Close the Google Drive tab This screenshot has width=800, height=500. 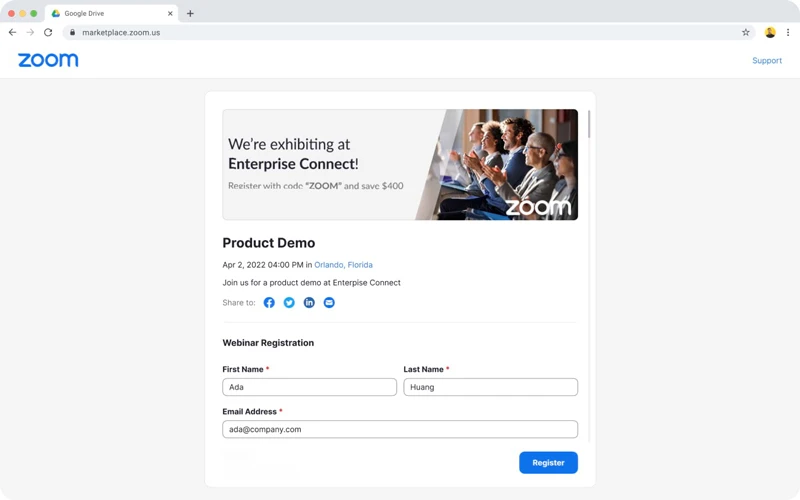[x=170, y=14]
